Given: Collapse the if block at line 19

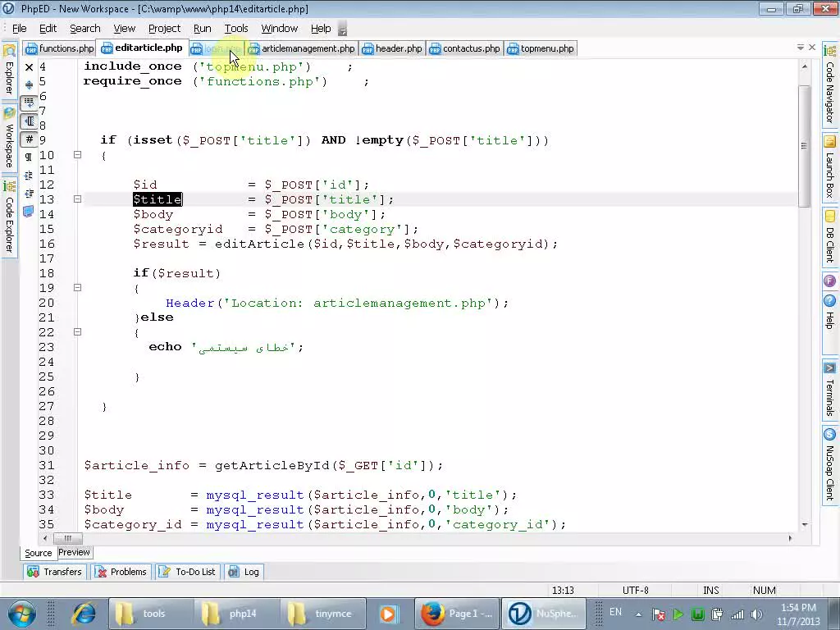Looking at the screenshot, I should pos(77,287).
